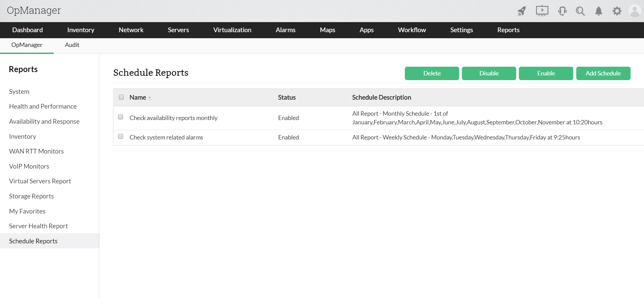Open the presentation screen icon
Image resolution: width=644 pixels, height=298 pixels.
point(542,11)
